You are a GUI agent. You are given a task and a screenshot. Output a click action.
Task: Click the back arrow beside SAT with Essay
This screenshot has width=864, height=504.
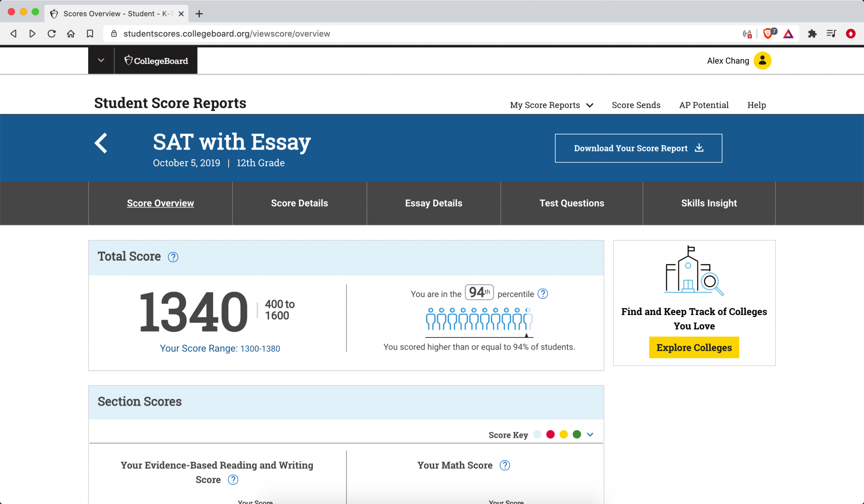click(101, 143)
